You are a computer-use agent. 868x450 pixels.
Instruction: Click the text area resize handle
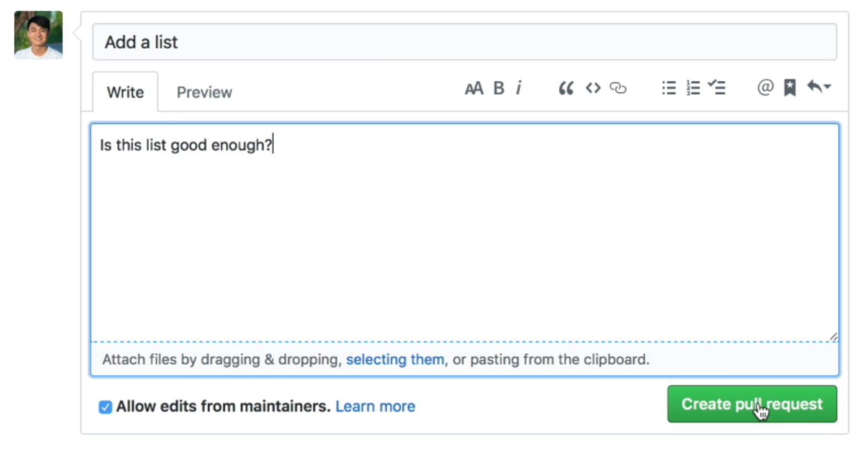[x=833, y=337]
